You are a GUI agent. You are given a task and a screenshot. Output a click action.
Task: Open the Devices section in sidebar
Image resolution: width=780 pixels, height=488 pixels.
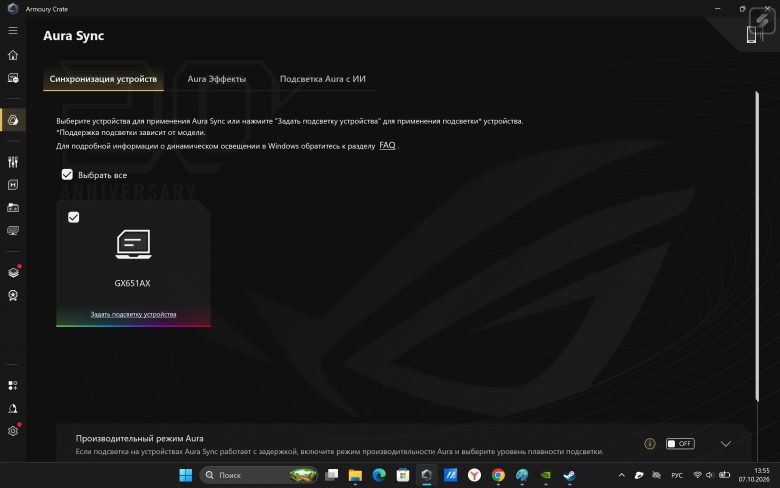13,79
